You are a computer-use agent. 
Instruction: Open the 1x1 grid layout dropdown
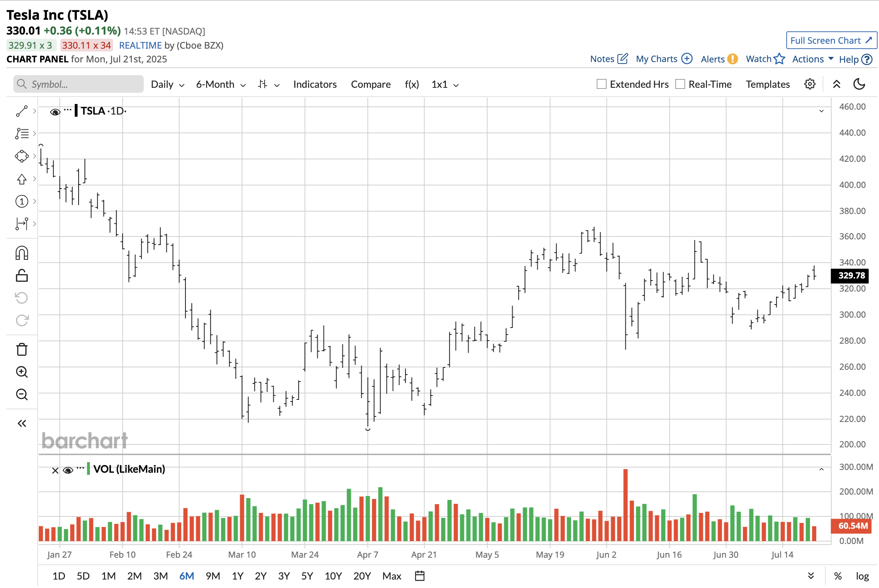[x=445, y=84]
